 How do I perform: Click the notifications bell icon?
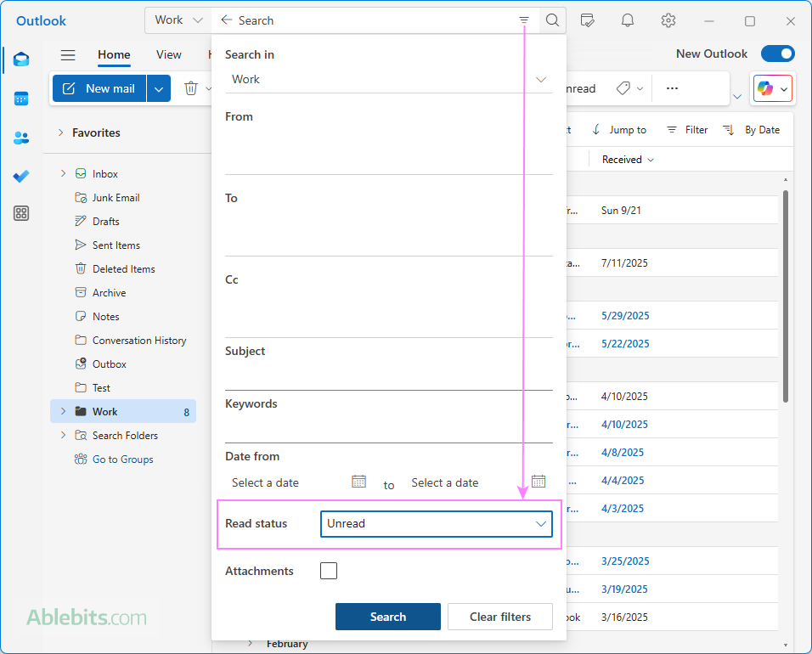tap(628, 20)
